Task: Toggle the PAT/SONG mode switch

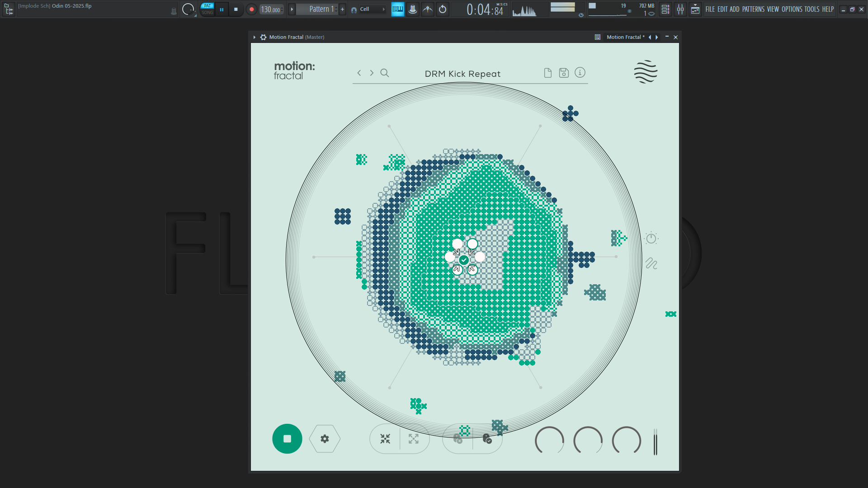Action: pyautogui.click(x=208, y=9)
